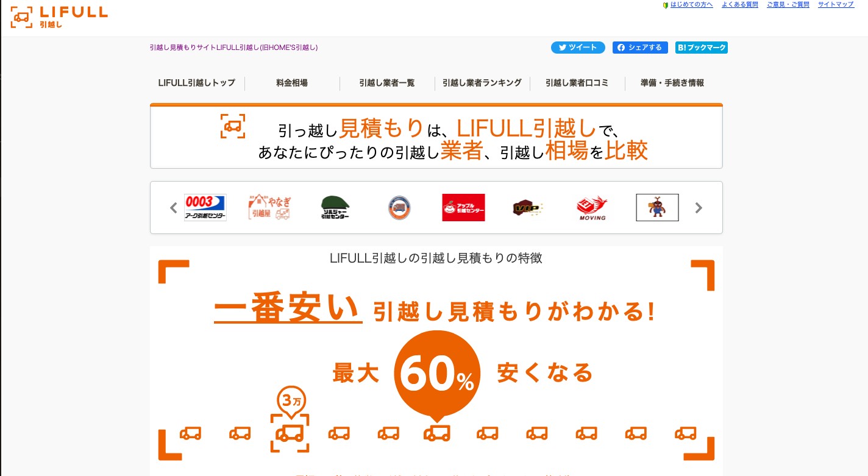Open the 料金相場 navigation tab
This screenshot has width=868, height=476.
coord(292,83)
